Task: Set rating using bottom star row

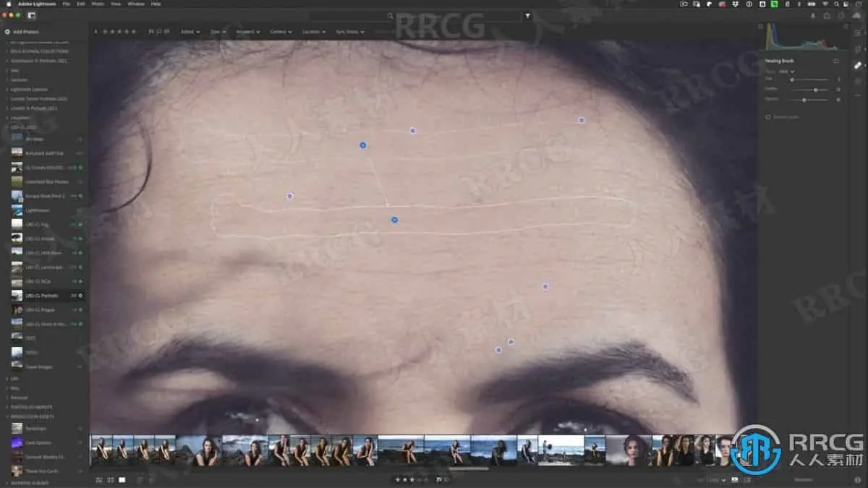Action: click(411, 479)
